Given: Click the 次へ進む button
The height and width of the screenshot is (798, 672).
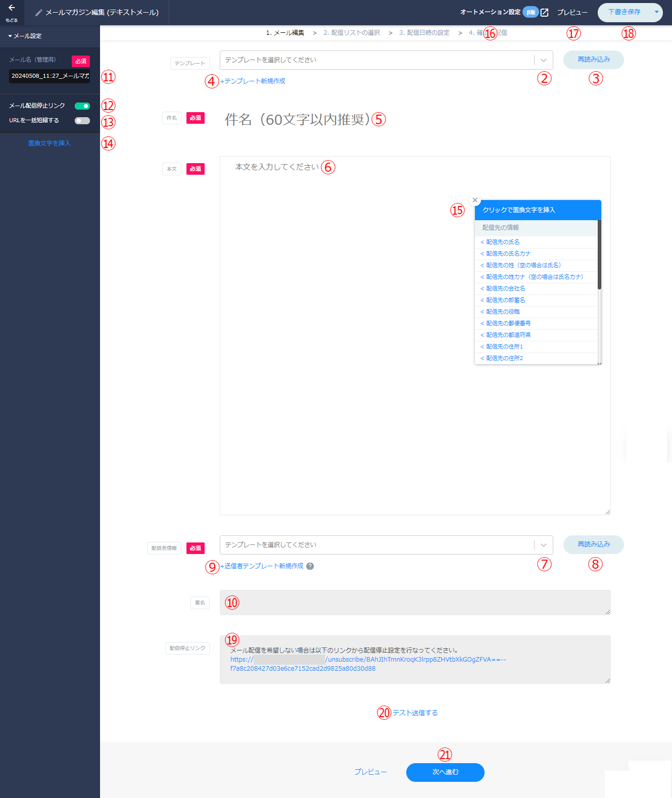Looking at the screenshot, I should (445, 772).
